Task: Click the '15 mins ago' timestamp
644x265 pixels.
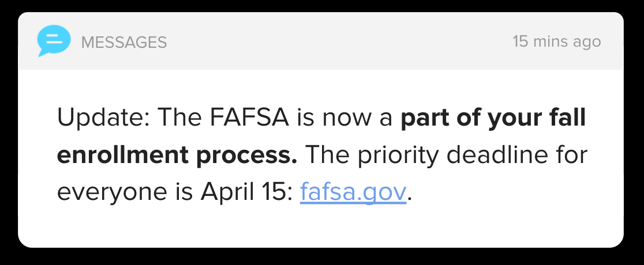Action: 556,41
